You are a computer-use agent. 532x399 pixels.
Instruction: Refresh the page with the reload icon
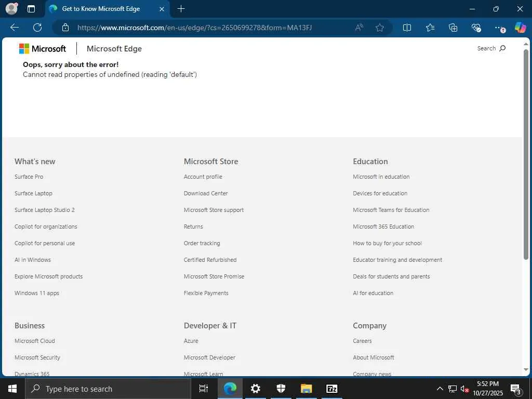37,28
